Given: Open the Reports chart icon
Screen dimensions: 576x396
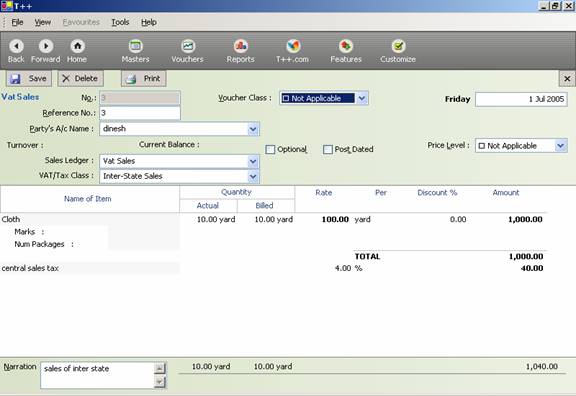Looking at the screenshot, I should point(241,46).
